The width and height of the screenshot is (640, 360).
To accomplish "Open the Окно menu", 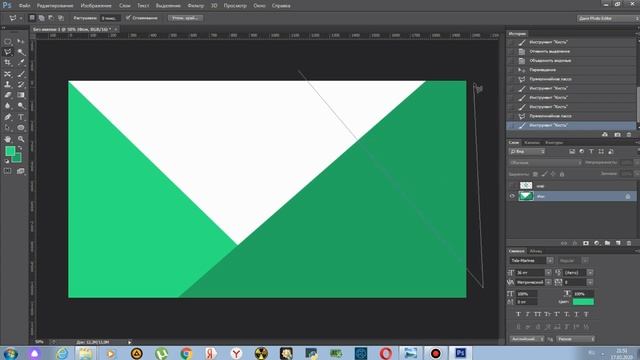I will 259,6.
